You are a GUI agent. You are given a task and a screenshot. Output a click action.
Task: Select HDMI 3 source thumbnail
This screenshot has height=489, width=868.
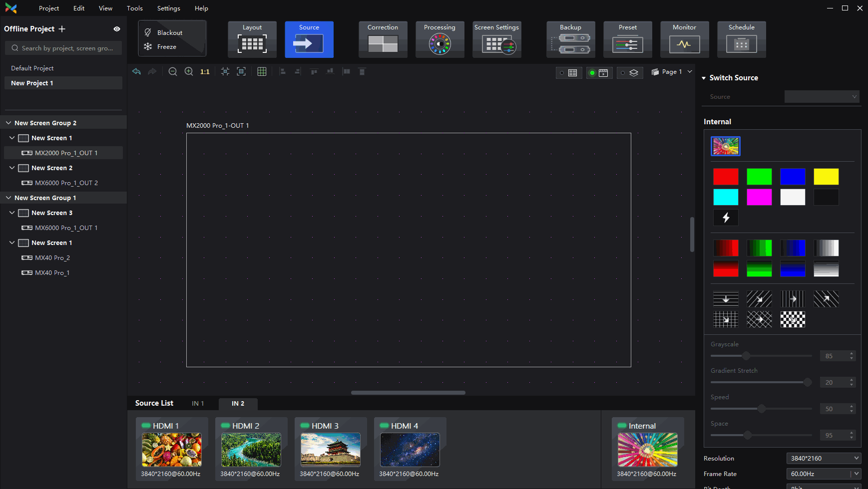coord(331,449)
